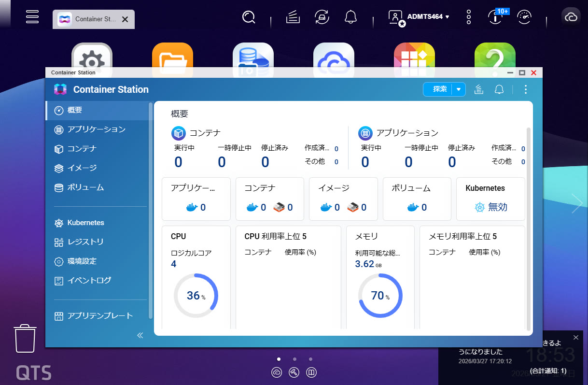588x385 pixels.
Task: Collapse the sidebar with the double chevron
Action: (140, 335)
